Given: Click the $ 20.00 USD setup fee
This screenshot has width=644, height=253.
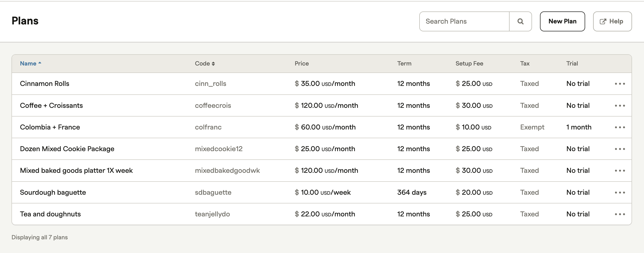Looking at the screenshot, I should 474,192.
